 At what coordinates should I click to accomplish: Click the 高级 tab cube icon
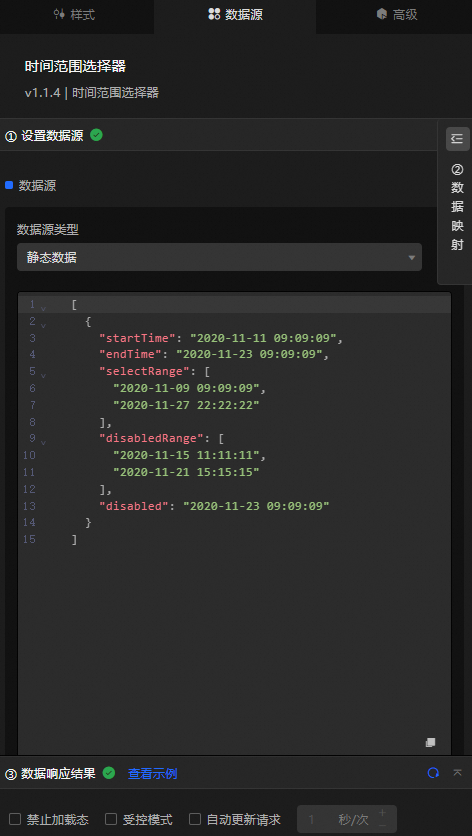382,14
